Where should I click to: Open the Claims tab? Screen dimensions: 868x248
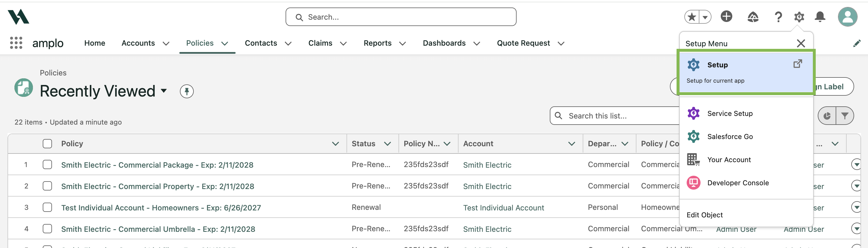coord(320,43)
